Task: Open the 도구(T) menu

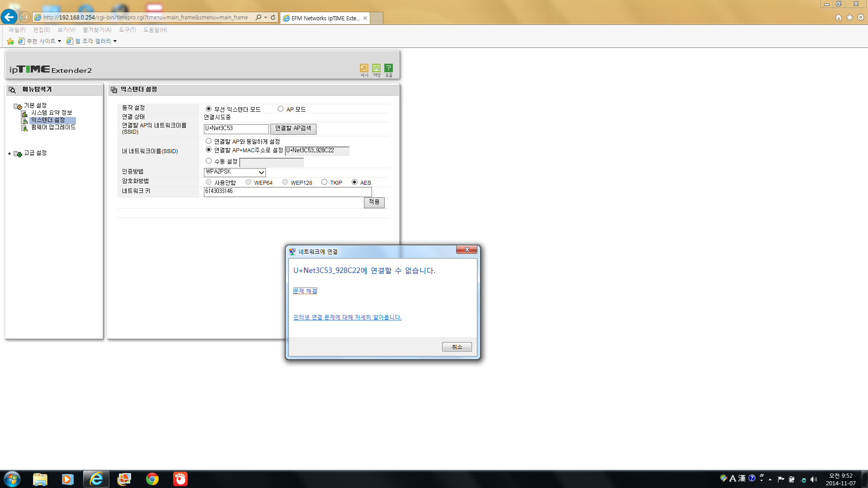Action: 127,30
